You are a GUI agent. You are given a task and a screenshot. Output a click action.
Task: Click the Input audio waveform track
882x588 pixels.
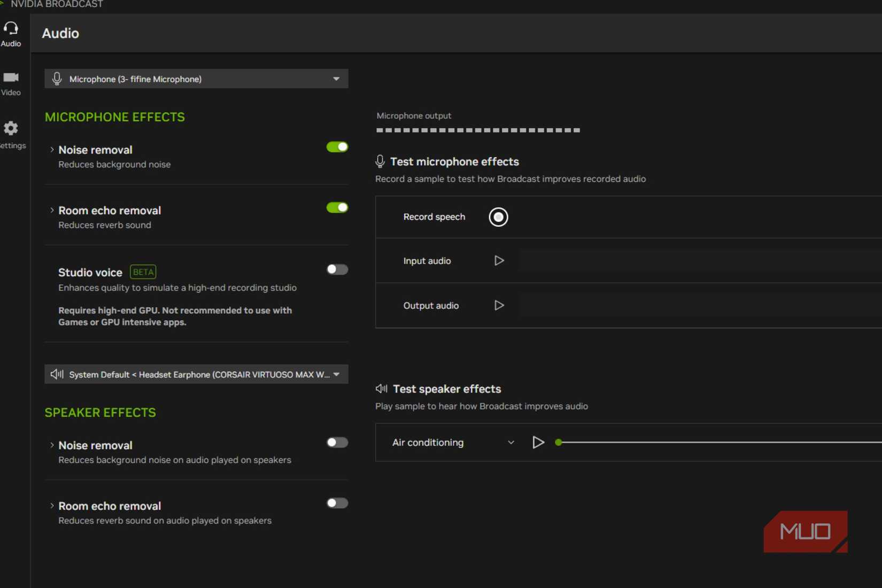700,261
